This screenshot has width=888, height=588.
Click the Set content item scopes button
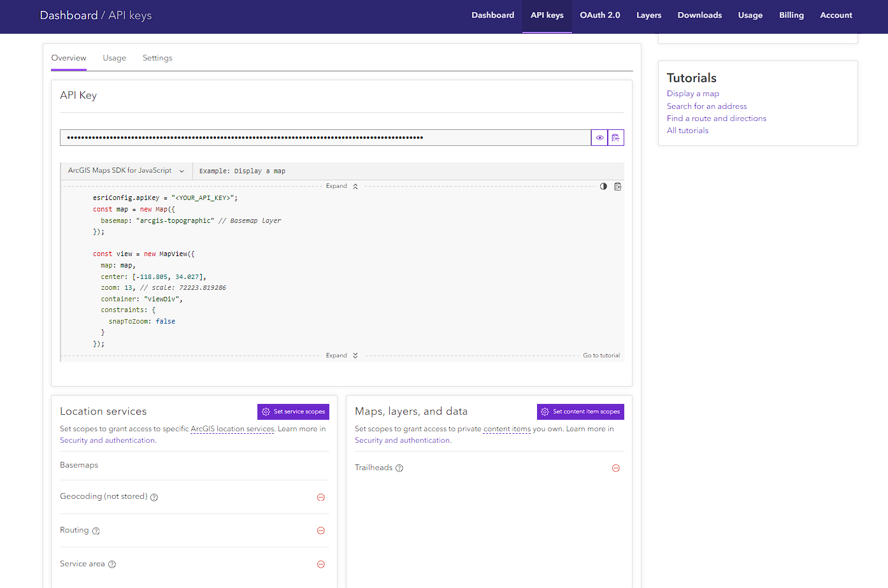point(580,412)
